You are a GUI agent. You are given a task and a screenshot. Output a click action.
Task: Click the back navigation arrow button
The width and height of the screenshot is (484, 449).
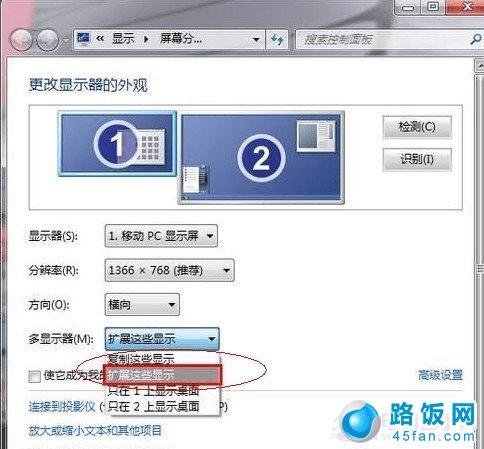(21, 40)
